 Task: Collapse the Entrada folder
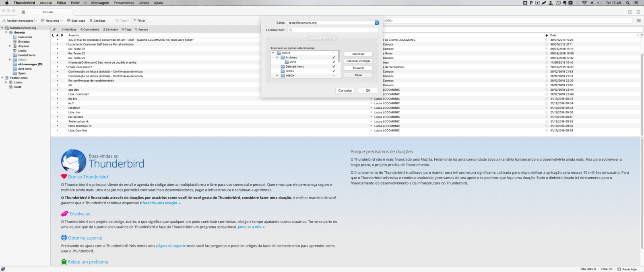6,32
